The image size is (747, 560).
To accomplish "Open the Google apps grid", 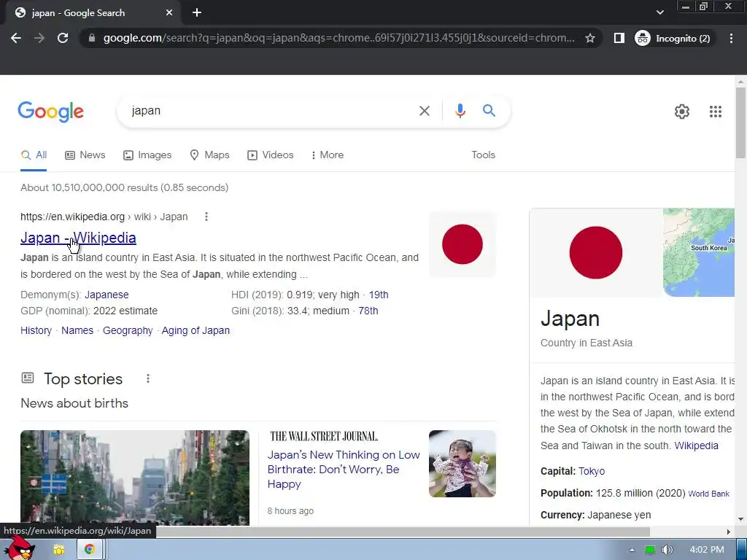I will [x=715, y=112].
